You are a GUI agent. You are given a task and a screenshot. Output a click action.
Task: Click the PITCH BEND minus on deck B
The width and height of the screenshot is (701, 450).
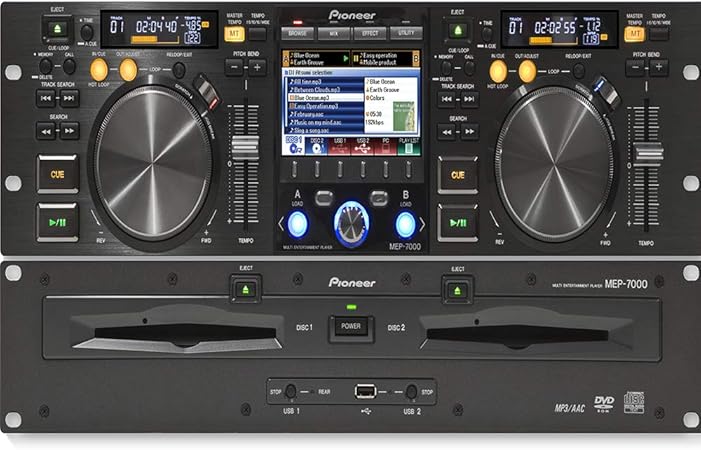pyautogui.click(x=635, y=68)
